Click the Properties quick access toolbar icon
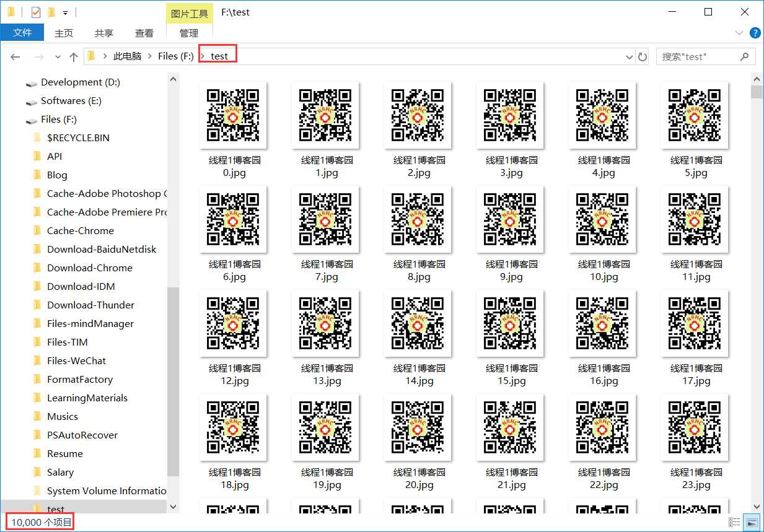Viewport: 764px width, 532px height. tap(35, 12)
